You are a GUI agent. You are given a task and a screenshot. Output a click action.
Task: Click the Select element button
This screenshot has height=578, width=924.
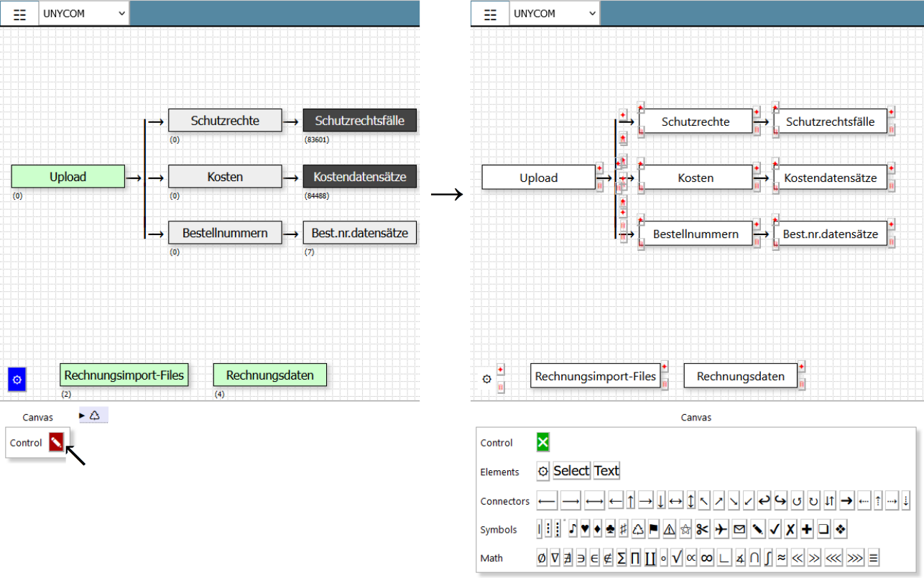coord(571,471)
